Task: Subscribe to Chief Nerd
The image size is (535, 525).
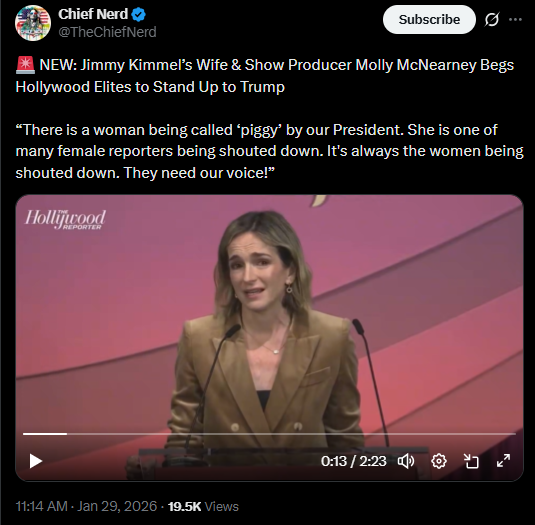Action: tap(429, 19)
